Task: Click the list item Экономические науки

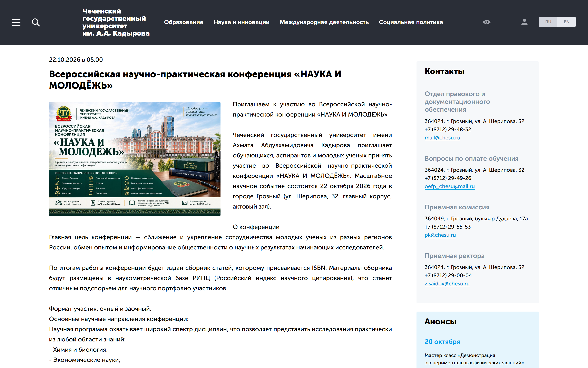Action: 85,360
